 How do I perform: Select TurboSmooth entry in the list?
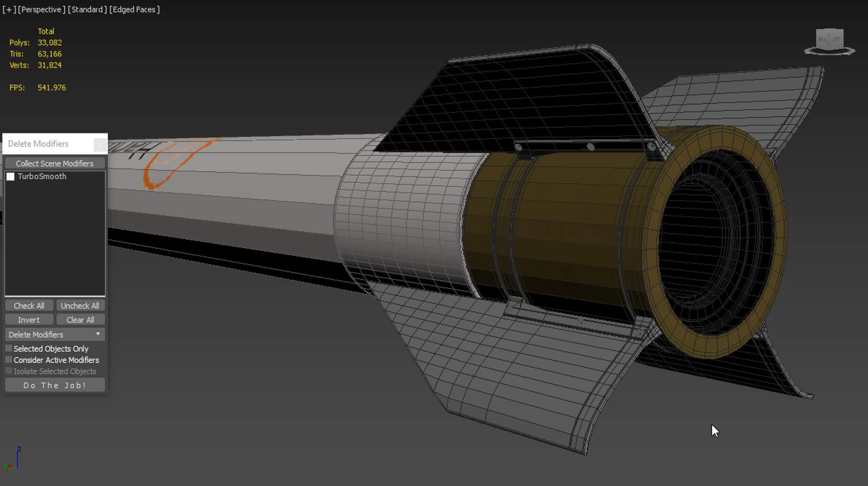42,176
